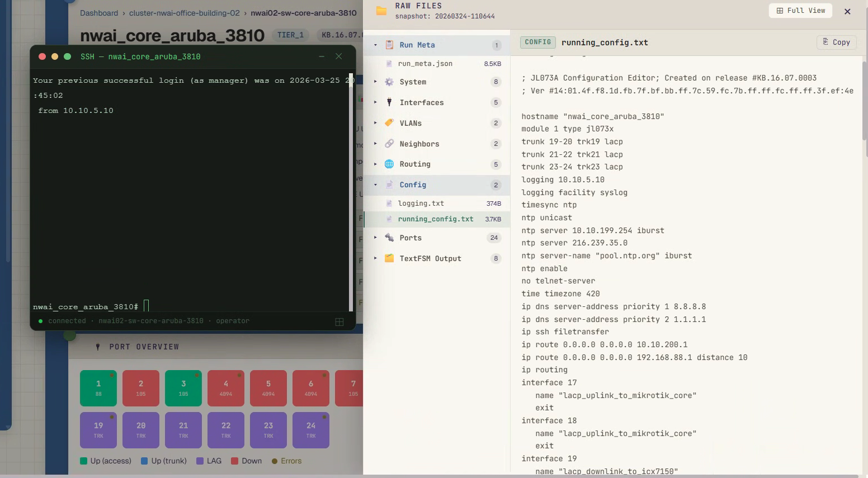Click LAG purple legend swatch
This screenshot has height=478, width=868.
tap(200, 461)
